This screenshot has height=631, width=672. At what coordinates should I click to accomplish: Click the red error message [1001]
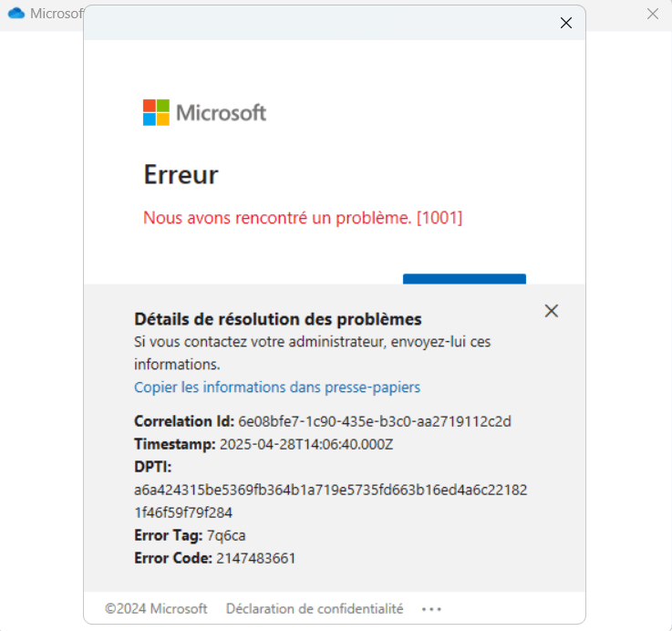pyautogui.click(x=303, y=218)
